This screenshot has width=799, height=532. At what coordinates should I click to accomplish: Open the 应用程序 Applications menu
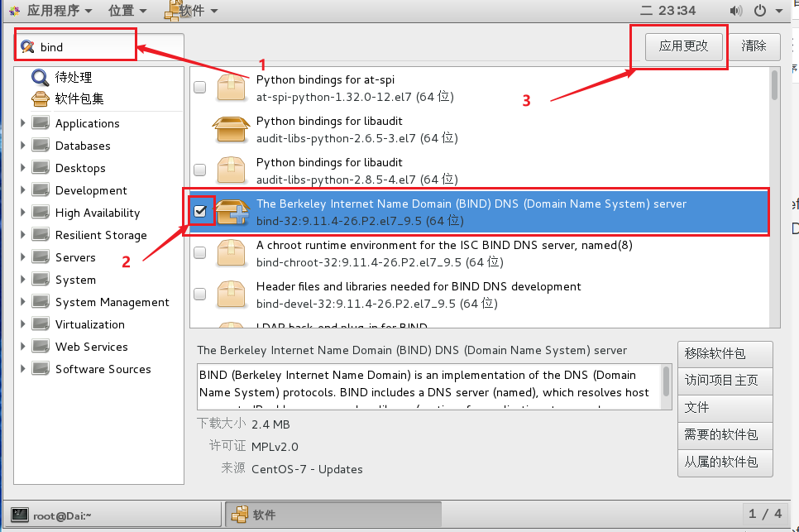click(x=51, y=10)
